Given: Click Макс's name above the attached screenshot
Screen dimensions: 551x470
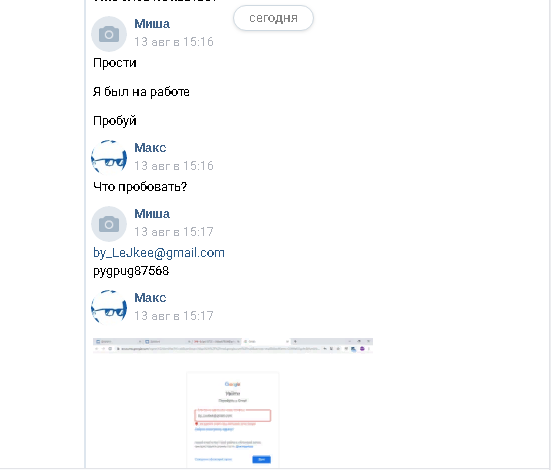Looking at the screenshot, I should (150, 298).
